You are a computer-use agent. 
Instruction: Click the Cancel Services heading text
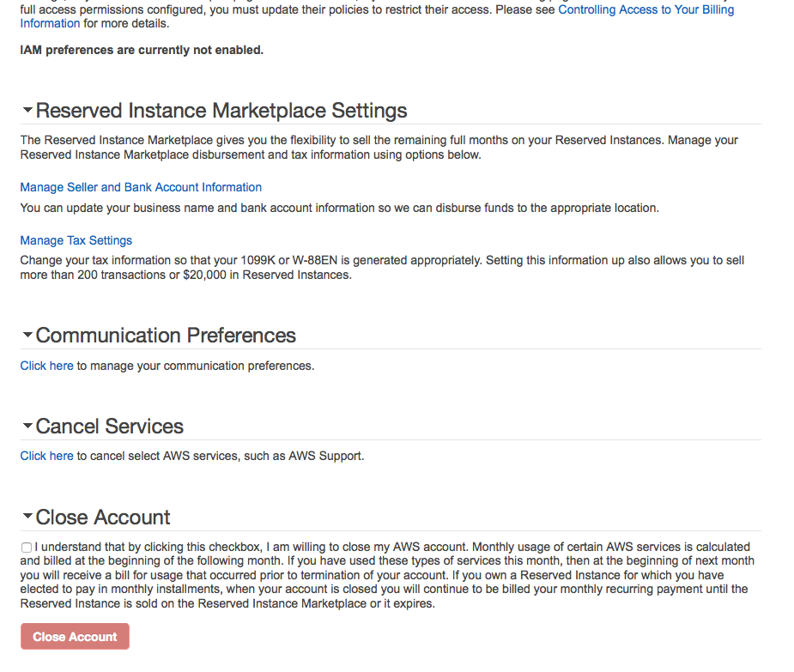(110, 426)
